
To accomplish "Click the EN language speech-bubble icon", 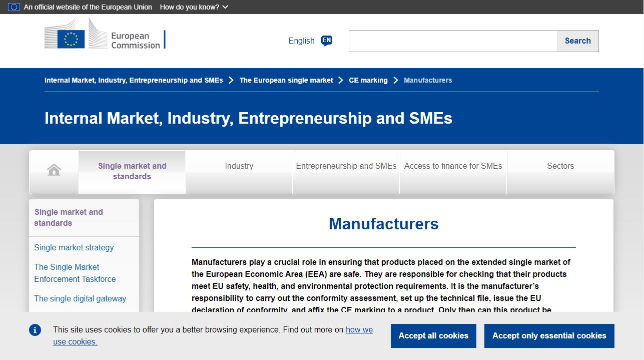I will (327, 41).
